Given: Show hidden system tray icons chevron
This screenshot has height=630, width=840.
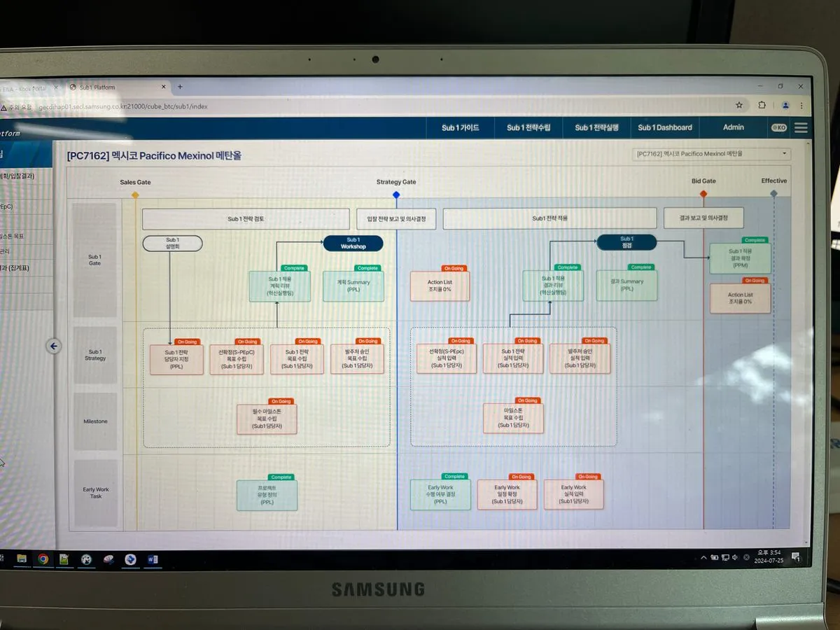Looking at the screenshot, I should tap(703, 558).
